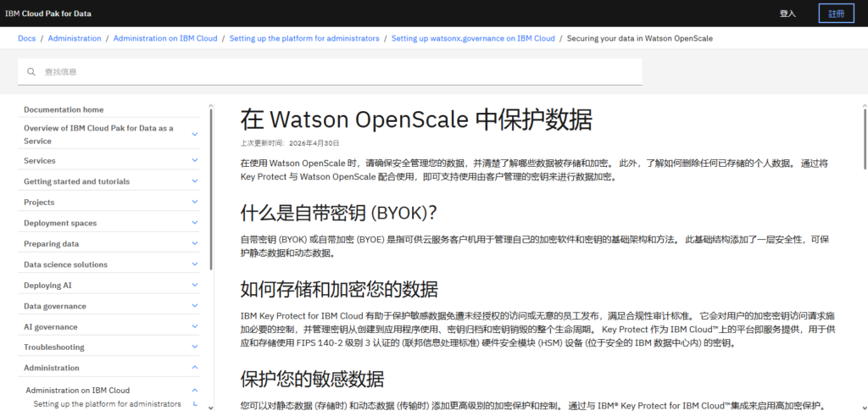Viewport: 868px width, 411px height.
Task: Select Data governance in sidebar
Action: coord(55,306)
